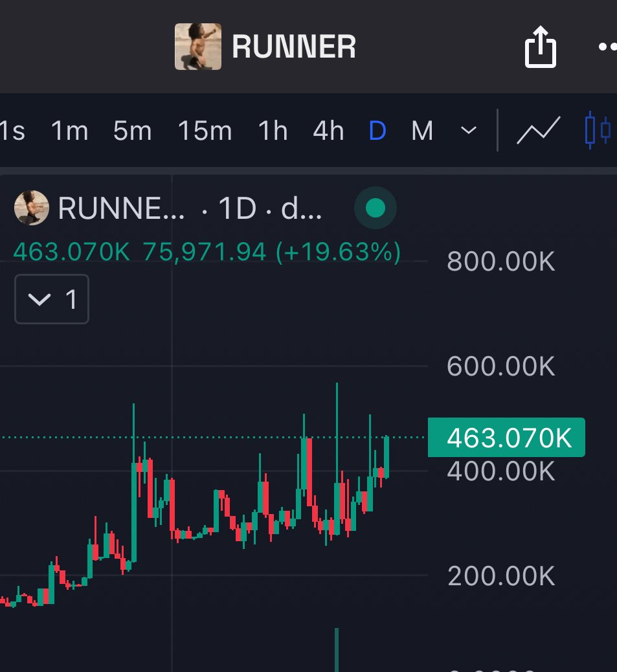Click the 200.00K price axis label

point(501,576)
